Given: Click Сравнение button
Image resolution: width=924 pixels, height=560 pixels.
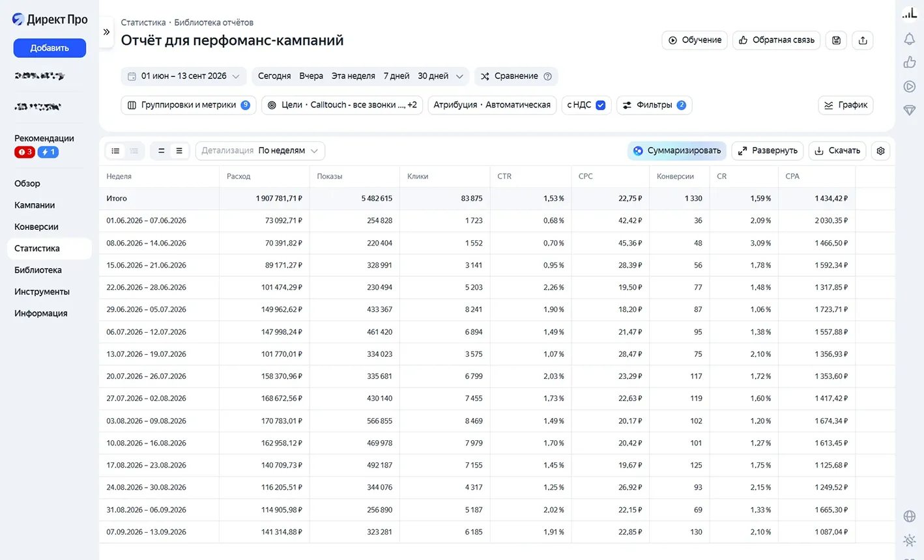Looking at the screenshot, I should (516, 76).
